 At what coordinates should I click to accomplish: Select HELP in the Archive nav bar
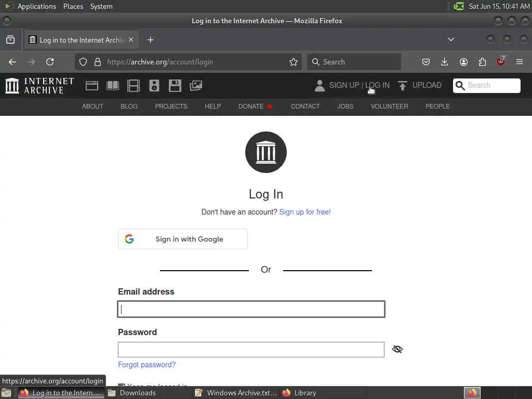point(212,106)
